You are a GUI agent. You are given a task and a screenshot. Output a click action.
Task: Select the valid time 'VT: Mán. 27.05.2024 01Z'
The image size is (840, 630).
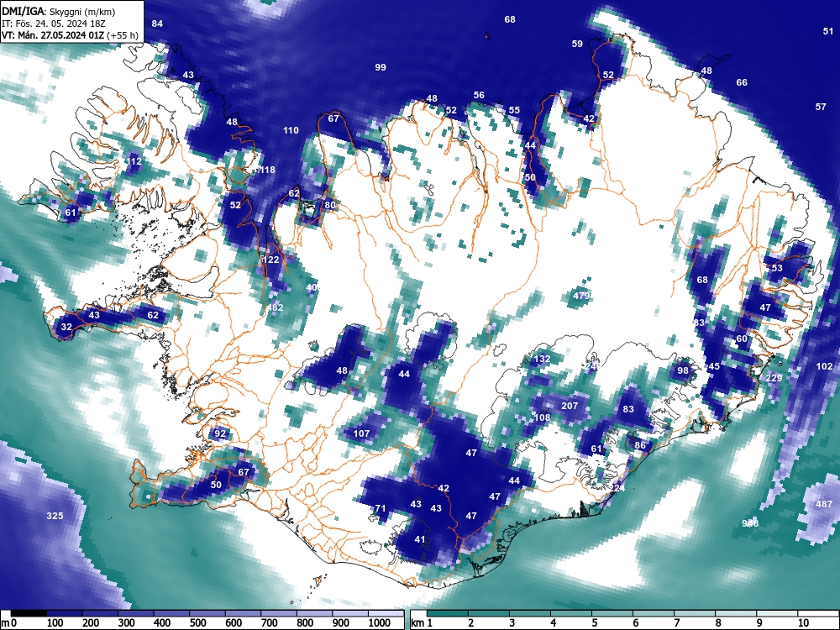point(53,35)
